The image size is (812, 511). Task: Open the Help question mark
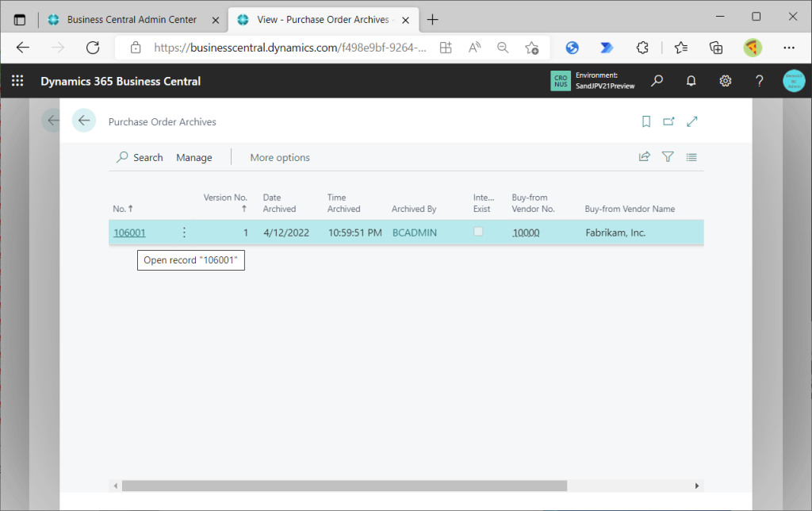coord(759,81)
